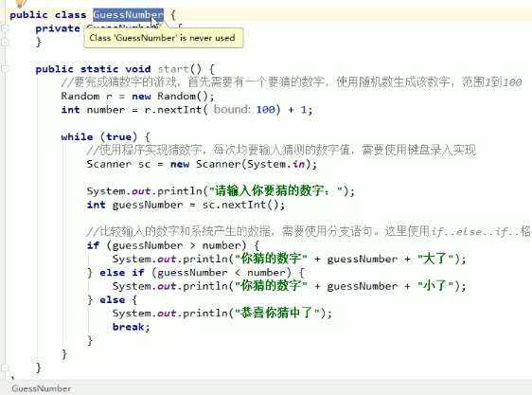Click the break keyword
532x395 pixels.
point(128,327)
